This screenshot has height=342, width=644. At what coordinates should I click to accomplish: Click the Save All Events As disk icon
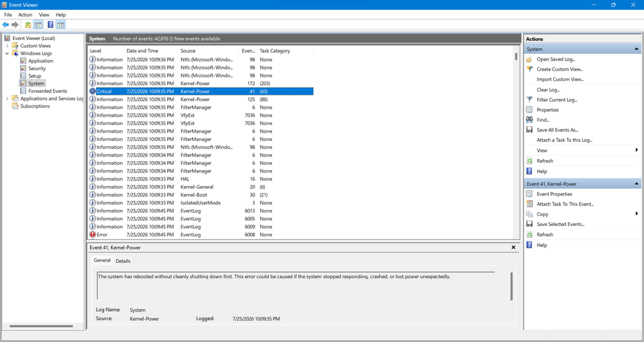pos(529,129)
